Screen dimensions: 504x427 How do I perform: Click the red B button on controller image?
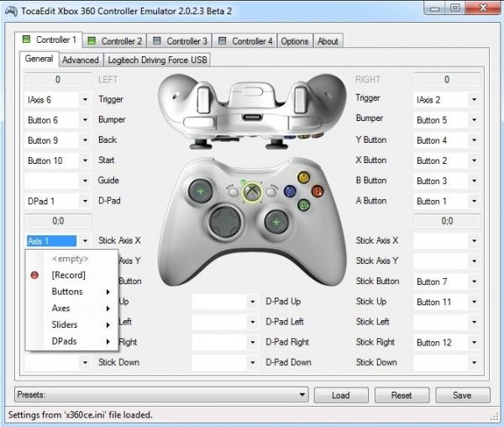point(318,191)
